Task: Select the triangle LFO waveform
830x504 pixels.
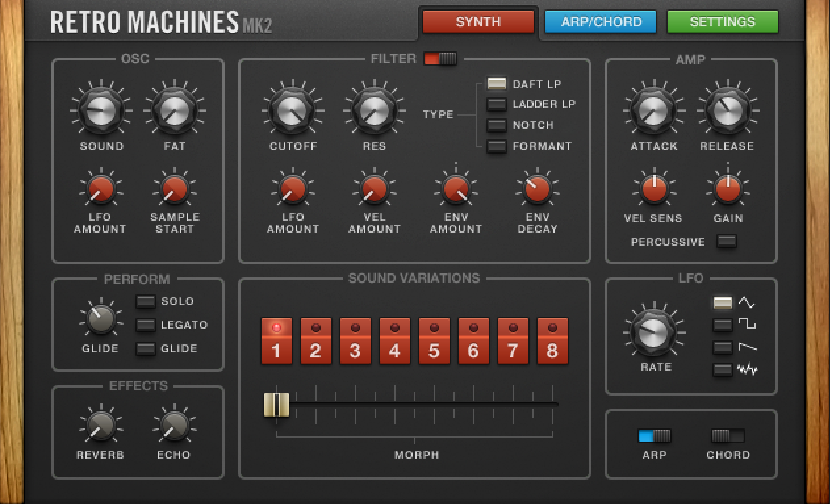Action: [723, 303]
